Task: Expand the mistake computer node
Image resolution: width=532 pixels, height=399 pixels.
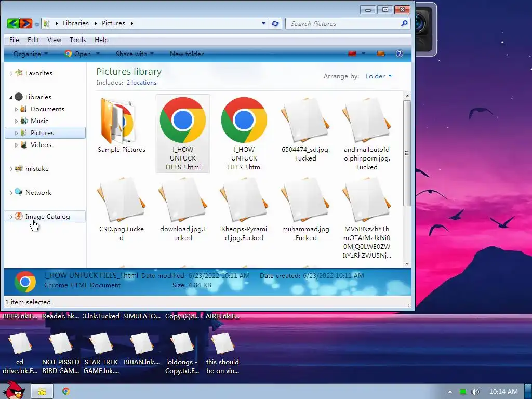Action: click(11, 169)
